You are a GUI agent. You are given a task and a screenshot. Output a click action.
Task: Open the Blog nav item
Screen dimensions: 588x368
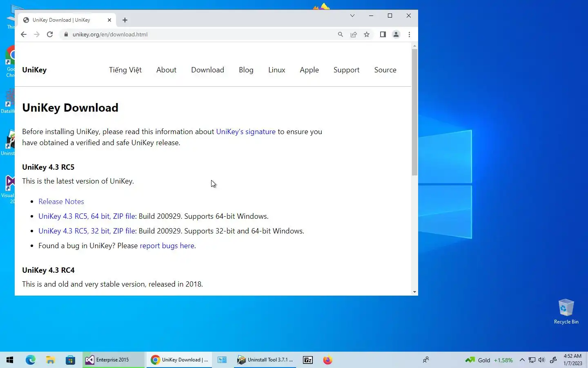246,70
